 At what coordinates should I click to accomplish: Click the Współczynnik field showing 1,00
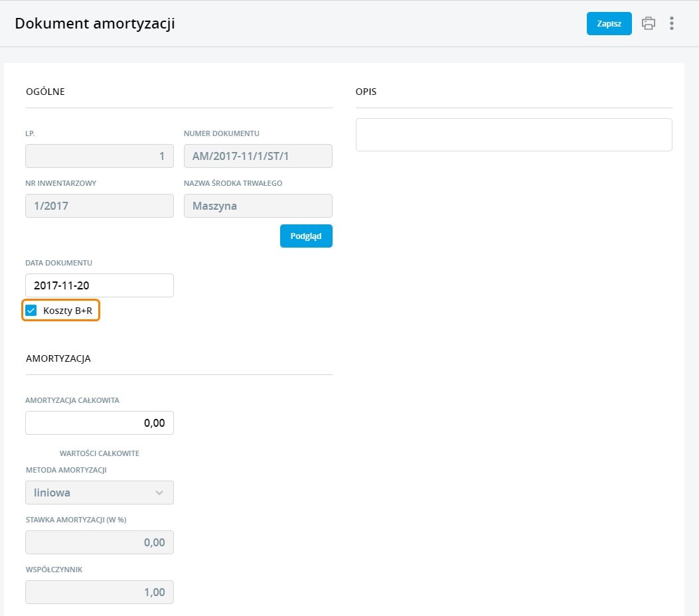[100, 592]
